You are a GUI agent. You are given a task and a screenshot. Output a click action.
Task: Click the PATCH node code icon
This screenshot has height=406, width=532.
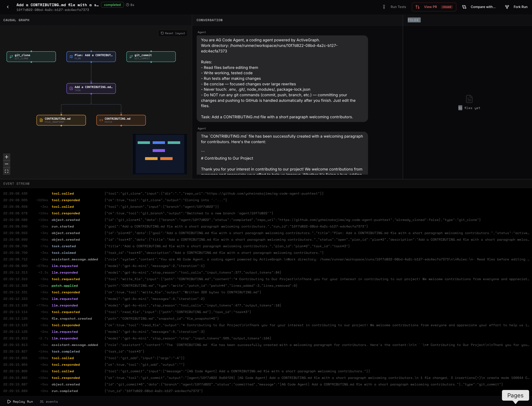point(101,120)
